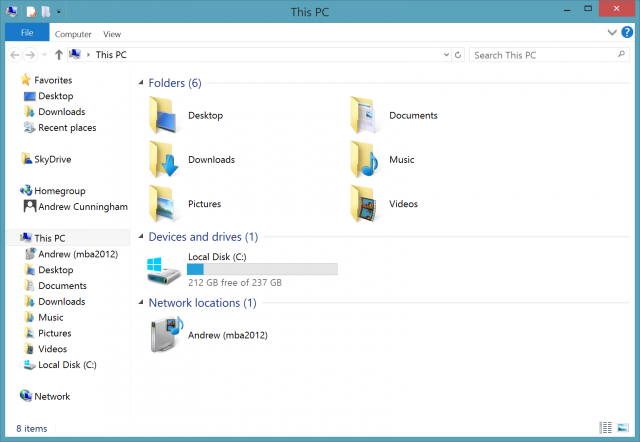Switch to the View ribbon tab
Screen dimensions: 640x442
click(x=112, y=34)
